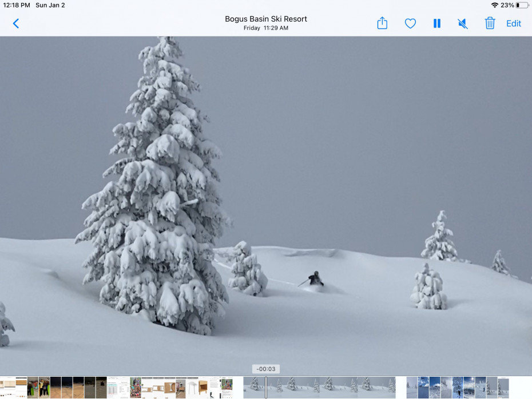Open the spreadsheet screenshot thumbnail
The width and height of the screenshot is (532, 399).
pos(112,388)
